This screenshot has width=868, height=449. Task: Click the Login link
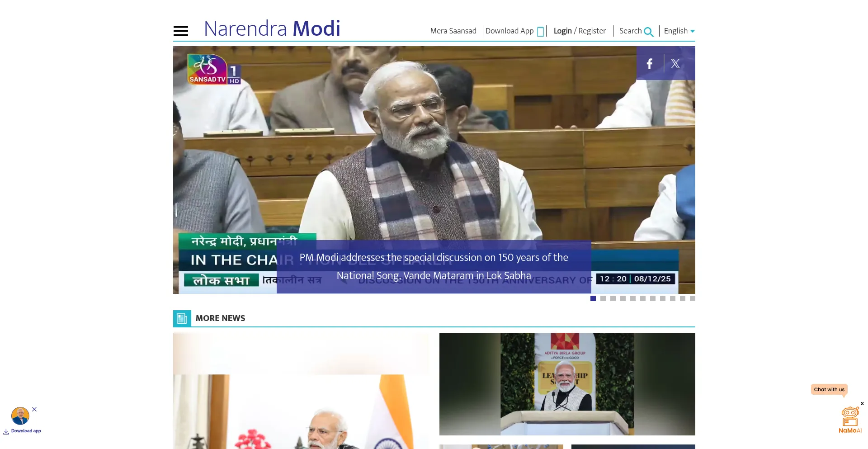pos(562,31)
